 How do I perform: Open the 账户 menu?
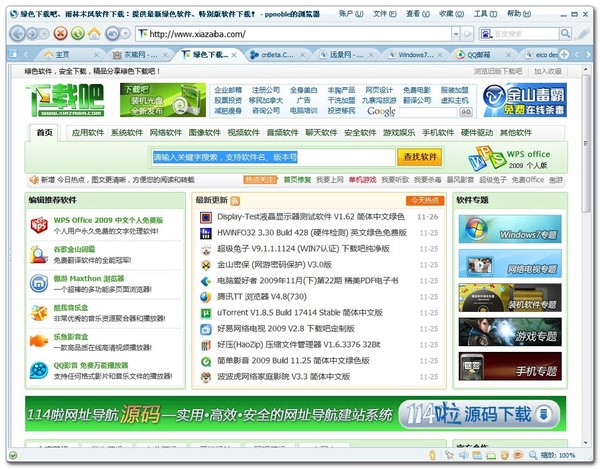click(x=351, y=14)
